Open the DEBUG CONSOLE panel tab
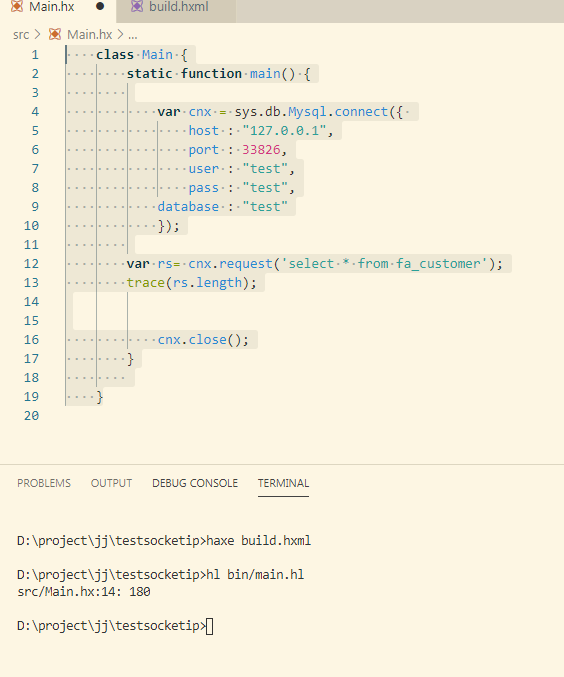This screenshot has width=564, height=677. pos(195,483)
